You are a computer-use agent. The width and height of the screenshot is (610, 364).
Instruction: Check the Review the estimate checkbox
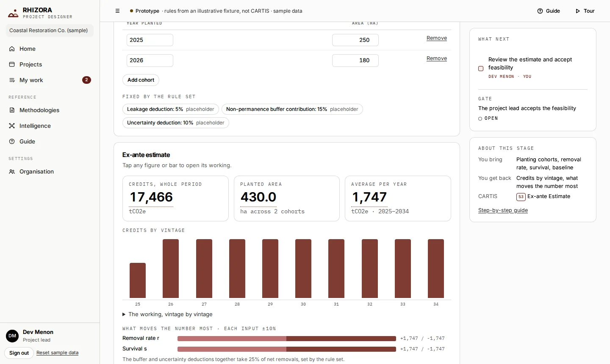tap(481, 68)
